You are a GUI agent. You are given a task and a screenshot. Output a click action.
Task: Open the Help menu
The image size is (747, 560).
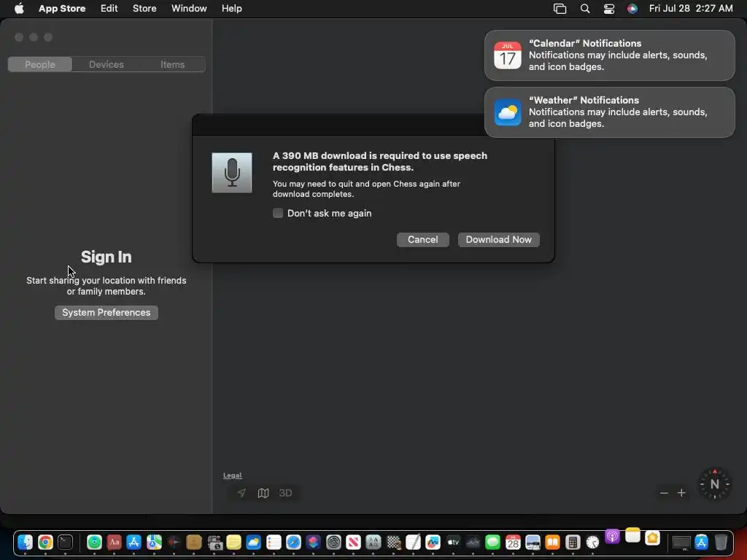(231, 8)
